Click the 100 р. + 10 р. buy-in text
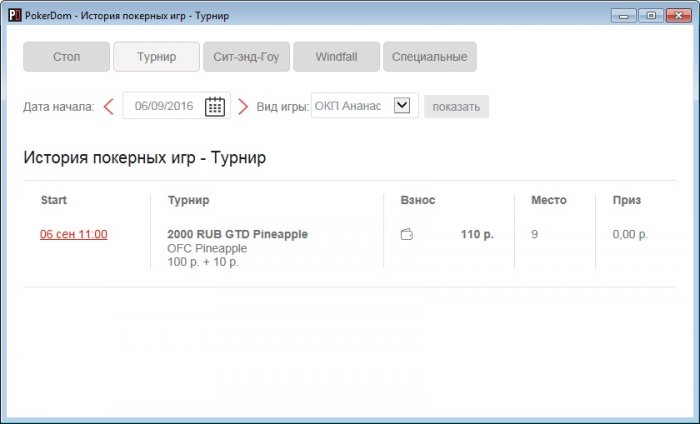 [203, 262]
